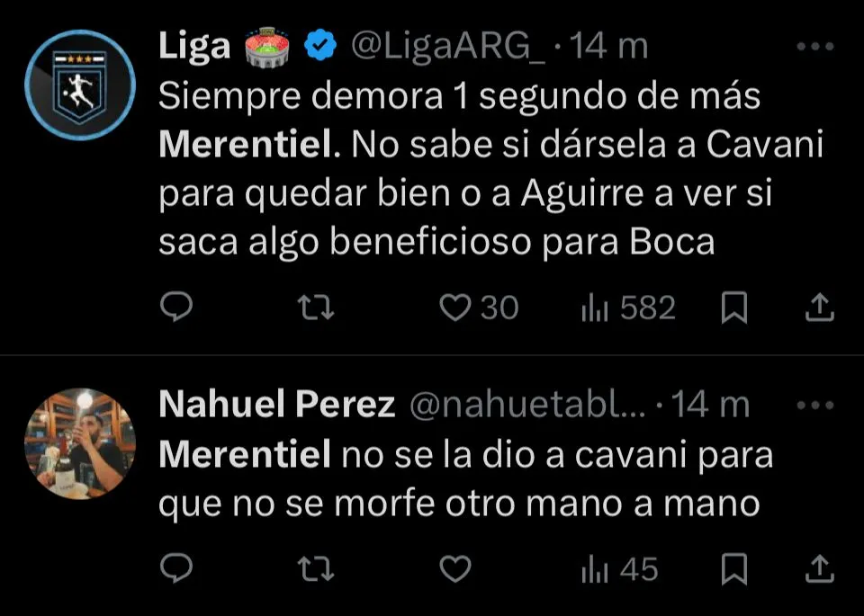Retweet the Liga tweet

[316, 308]
